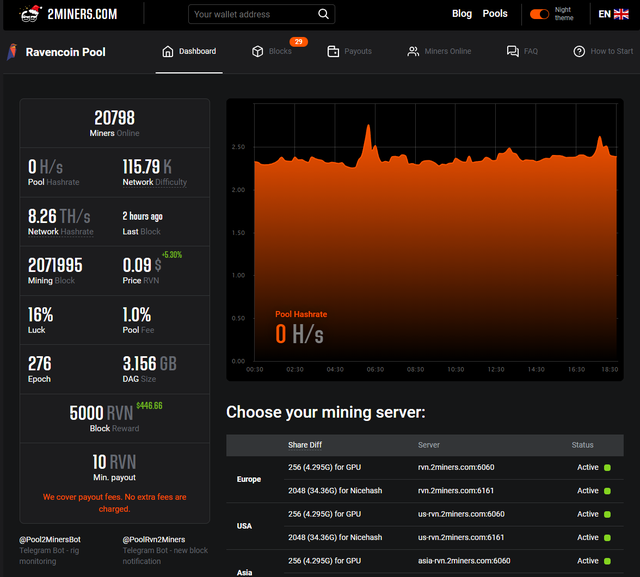This screenshot has height=577, width=640.
Task: Click the Network Hashrate label
Action: point(60,231)
